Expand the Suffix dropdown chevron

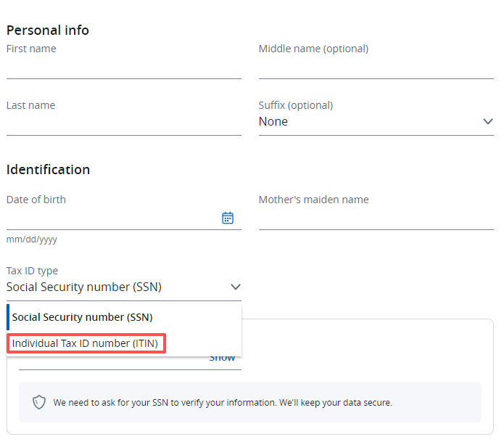[x=488, y=122]
